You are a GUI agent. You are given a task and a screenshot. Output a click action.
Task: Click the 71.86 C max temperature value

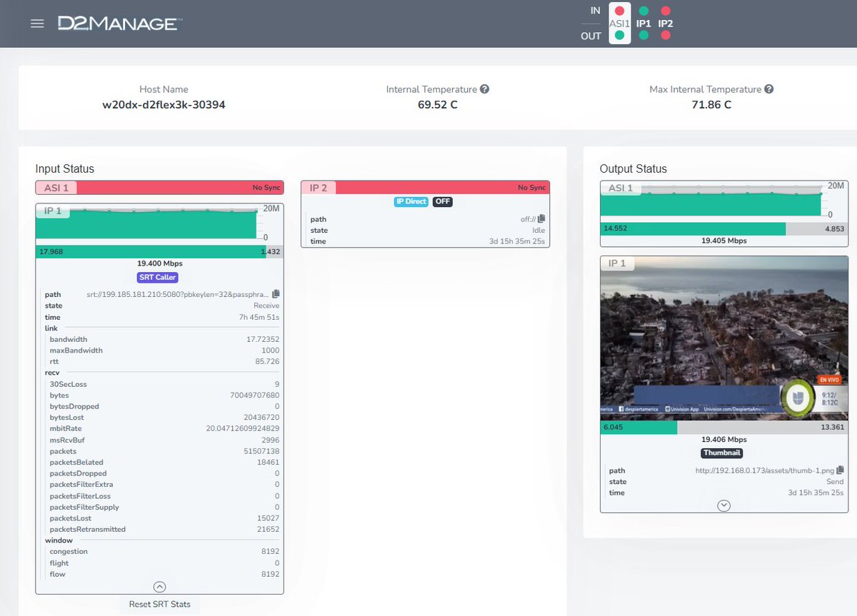(711, 105)
